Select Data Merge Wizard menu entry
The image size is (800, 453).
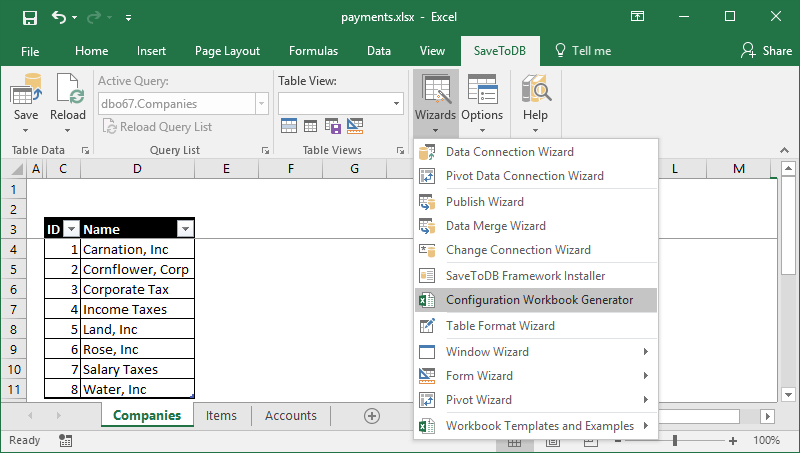[536, 226]
